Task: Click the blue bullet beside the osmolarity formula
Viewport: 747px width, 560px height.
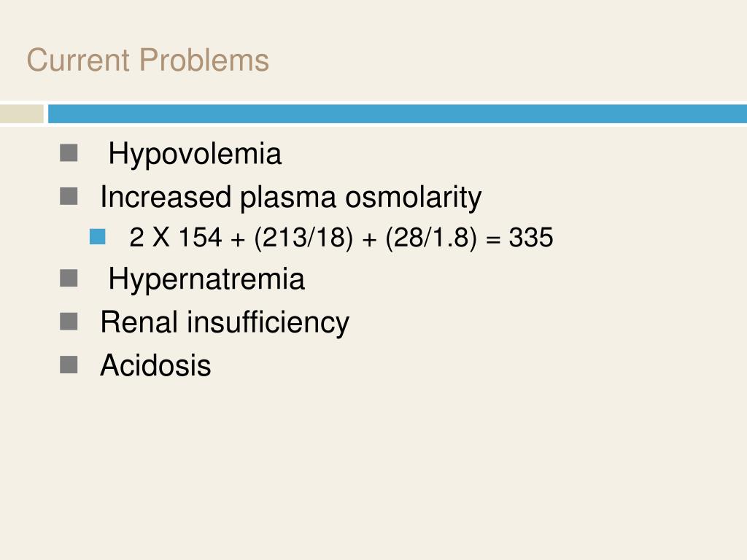Action: click(97, 237)
